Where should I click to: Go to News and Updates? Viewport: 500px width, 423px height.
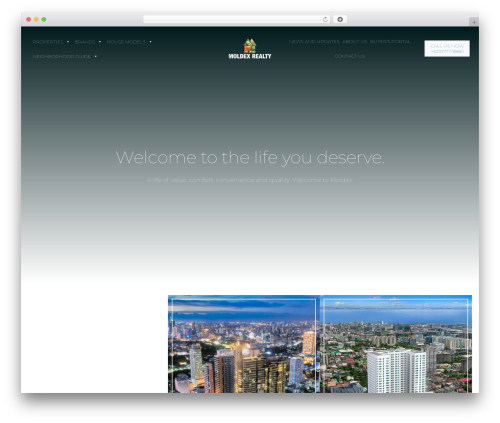(x=314, y=42)
